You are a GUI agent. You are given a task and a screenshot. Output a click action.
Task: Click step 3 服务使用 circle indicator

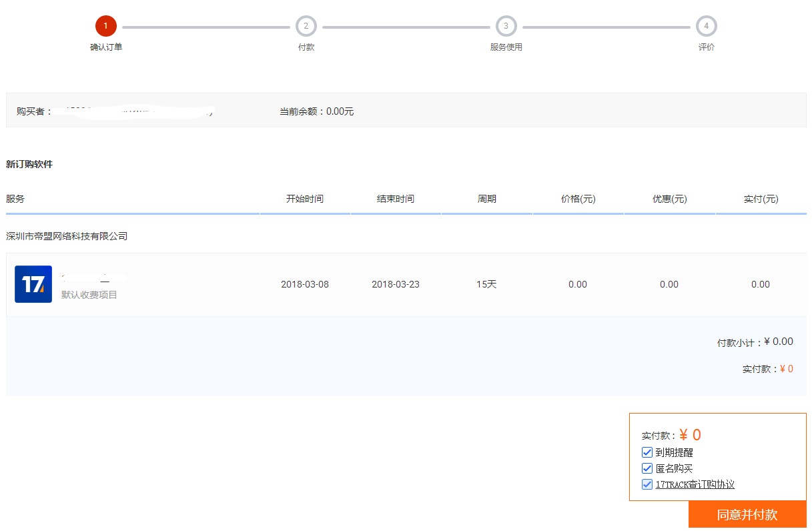(x=506, y=25)
